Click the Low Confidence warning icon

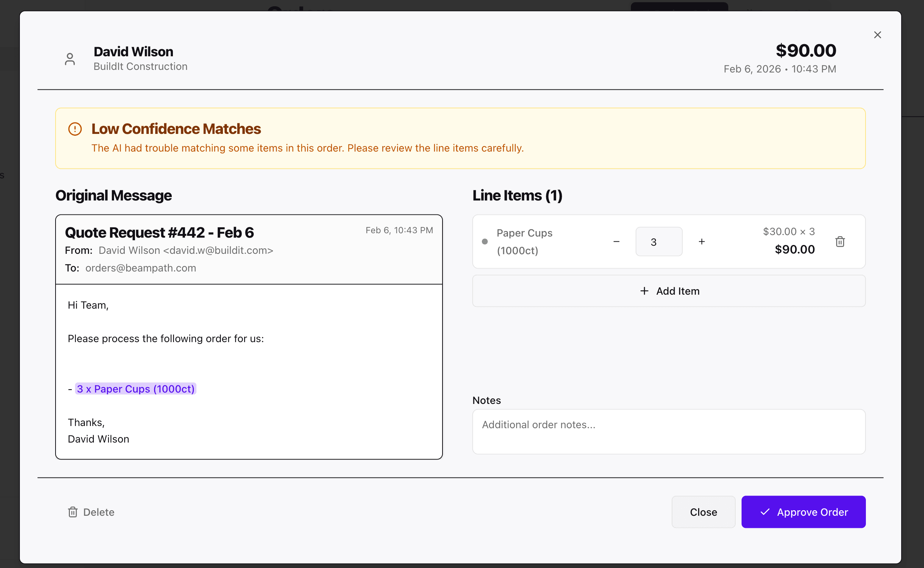(x=75, y=129)
